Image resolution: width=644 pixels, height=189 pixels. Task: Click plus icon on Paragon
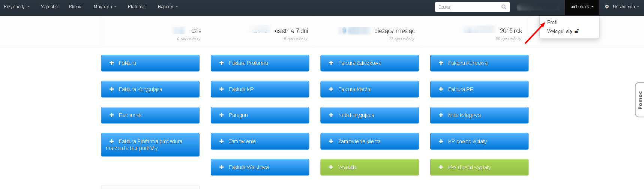pos(221,115)
